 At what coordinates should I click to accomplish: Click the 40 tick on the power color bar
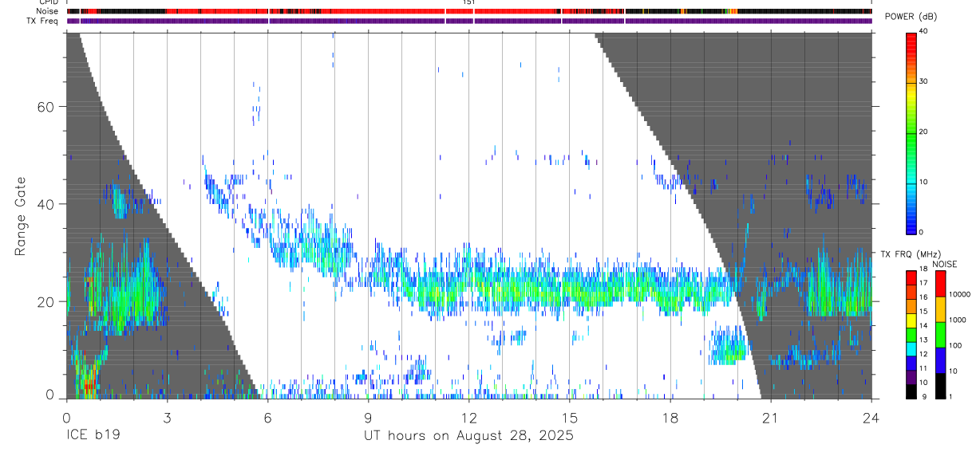(x=924, y=30)
